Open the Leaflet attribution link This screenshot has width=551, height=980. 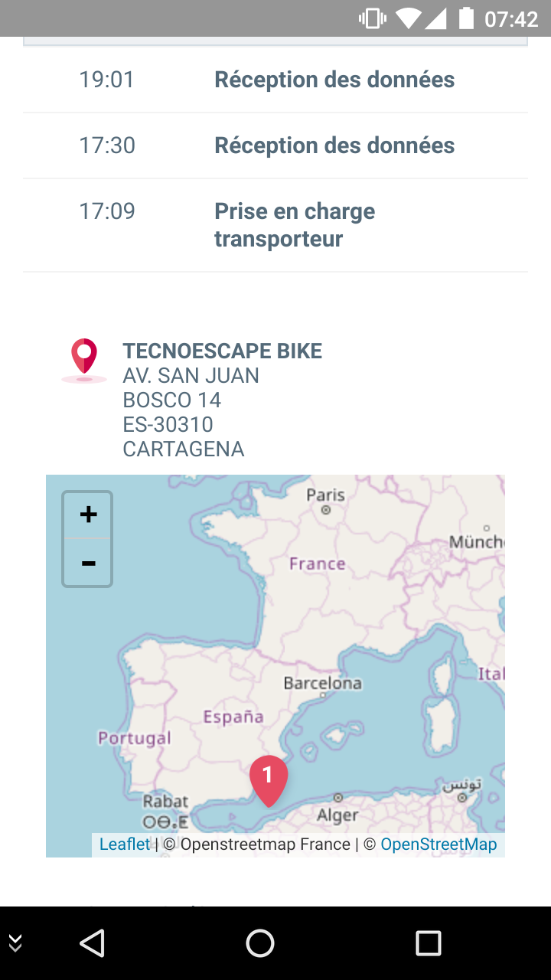coord(125,844)
